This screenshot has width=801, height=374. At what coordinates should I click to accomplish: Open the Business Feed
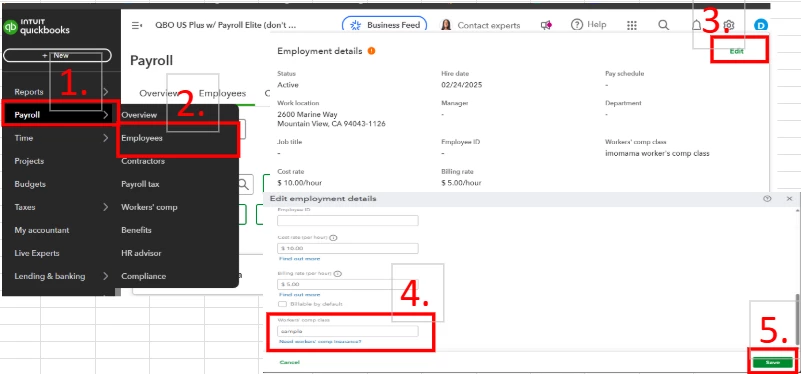pos(384,25)
